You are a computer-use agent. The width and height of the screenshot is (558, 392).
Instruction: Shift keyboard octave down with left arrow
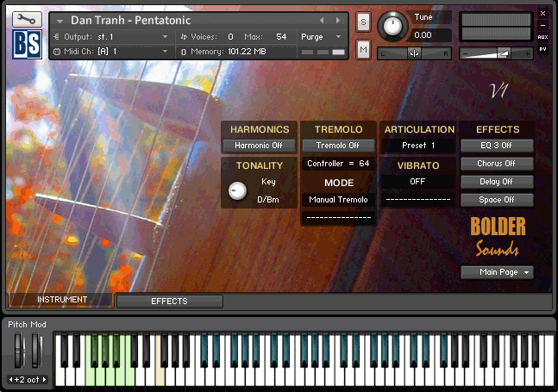pos(10,380)
